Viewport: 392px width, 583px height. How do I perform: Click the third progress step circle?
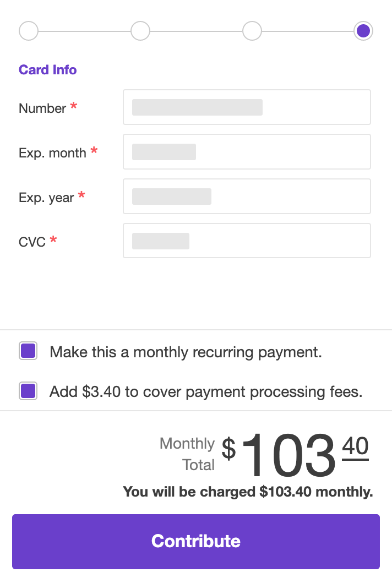coord(252,31)
